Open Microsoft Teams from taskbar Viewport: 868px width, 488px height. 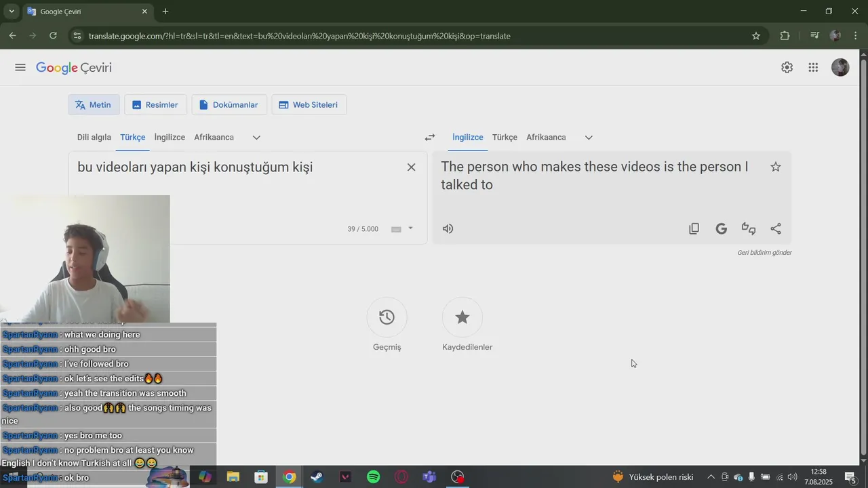pos(429,477)
